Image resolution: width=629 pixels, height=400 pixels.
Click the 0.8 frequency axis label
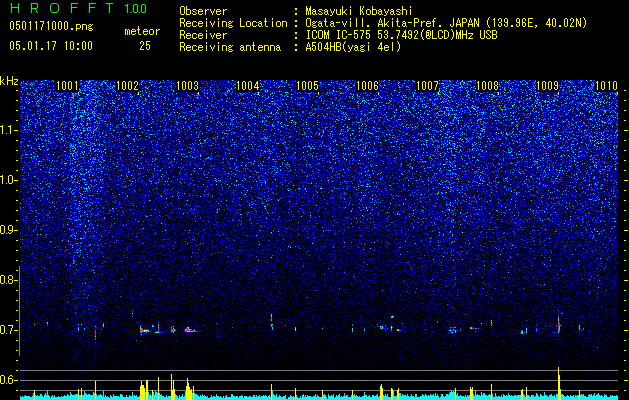pos(8,280)
